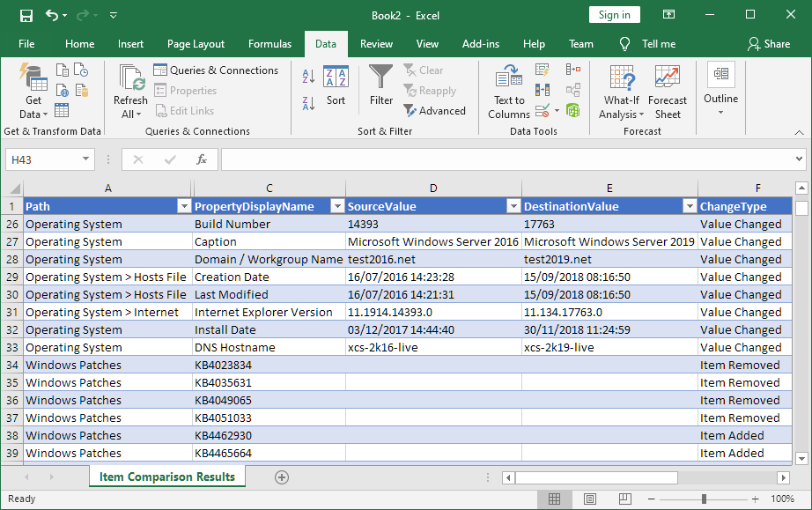Click the Consolidate icon

(x=572, y=70)
